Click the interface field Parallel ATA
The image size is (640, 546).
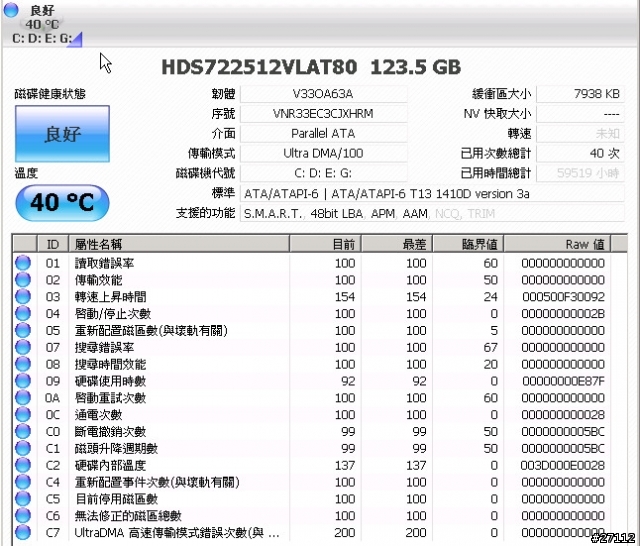coord(323,133)
